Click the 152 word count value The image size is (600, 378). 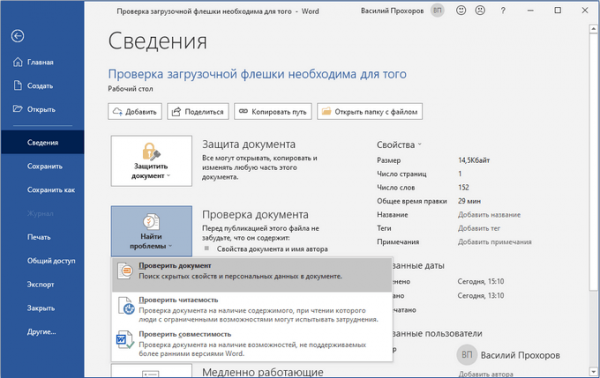point(463,187)
